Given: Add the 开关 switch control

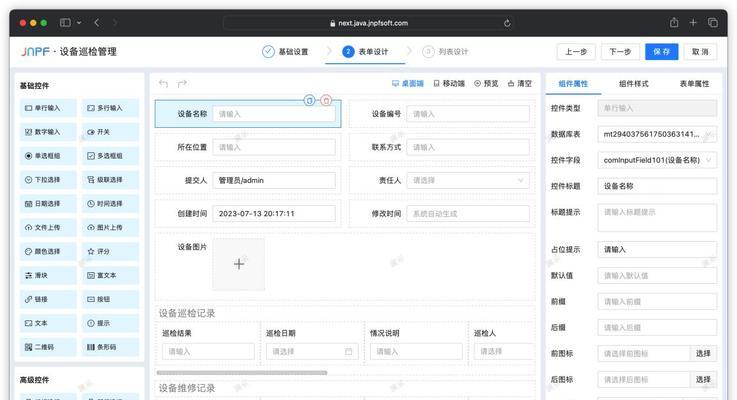Looking at the screenshot, I should (110, 132).
